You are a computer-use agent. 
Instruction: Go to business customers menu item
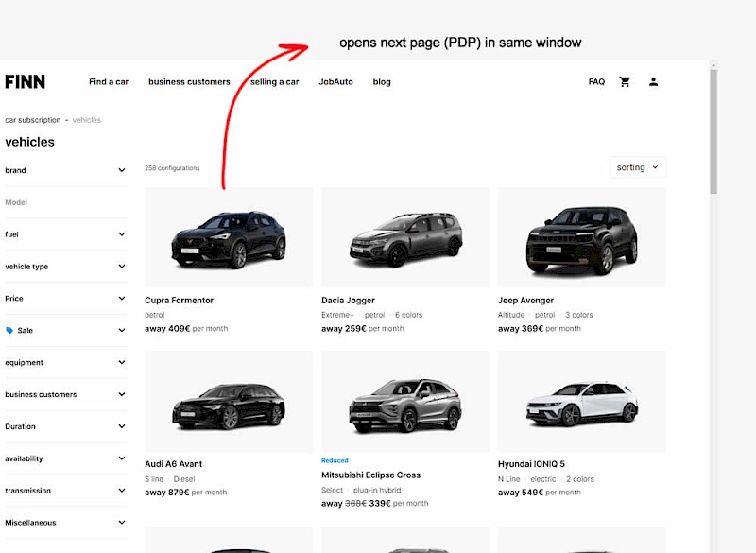(189, 82)
